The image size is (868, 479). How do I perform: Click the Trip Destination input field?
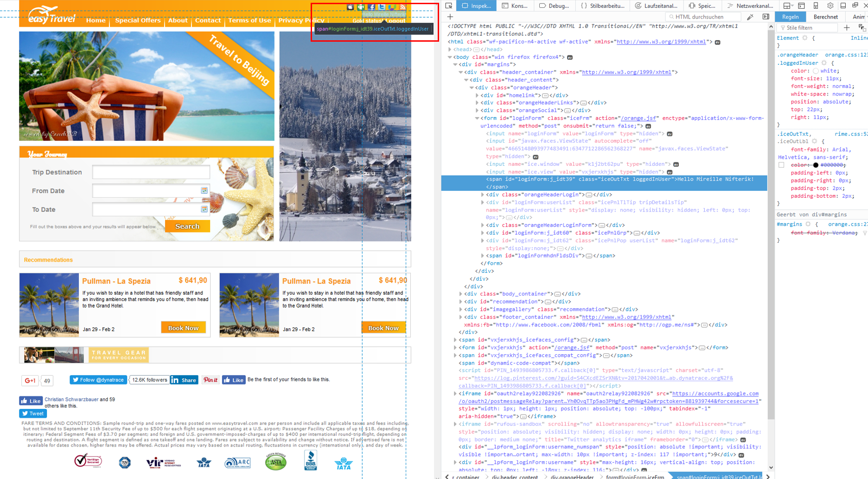pos(151,172)
